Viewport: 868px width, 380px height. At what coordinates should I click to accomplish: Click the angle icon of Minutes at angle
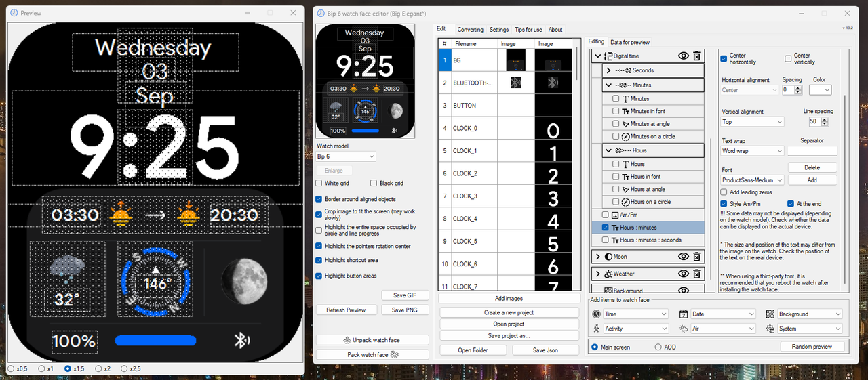coord(625,124)
